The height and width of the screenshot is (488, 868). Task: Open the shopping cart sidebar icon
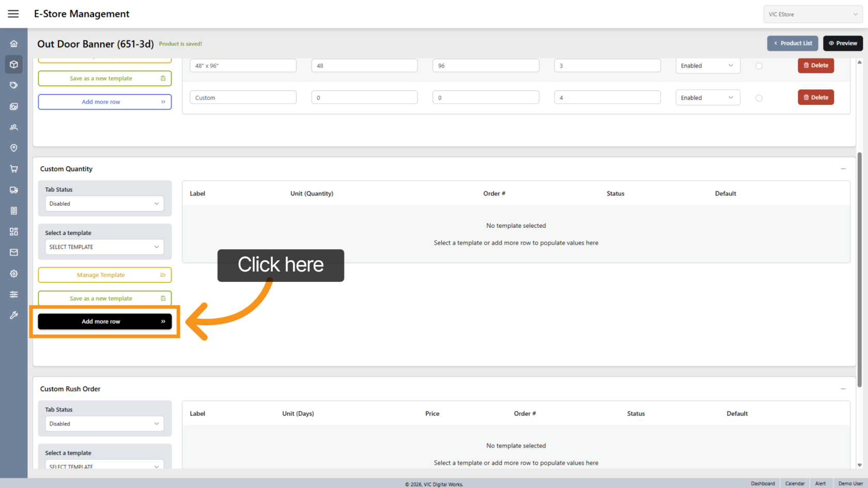(14, 169)
